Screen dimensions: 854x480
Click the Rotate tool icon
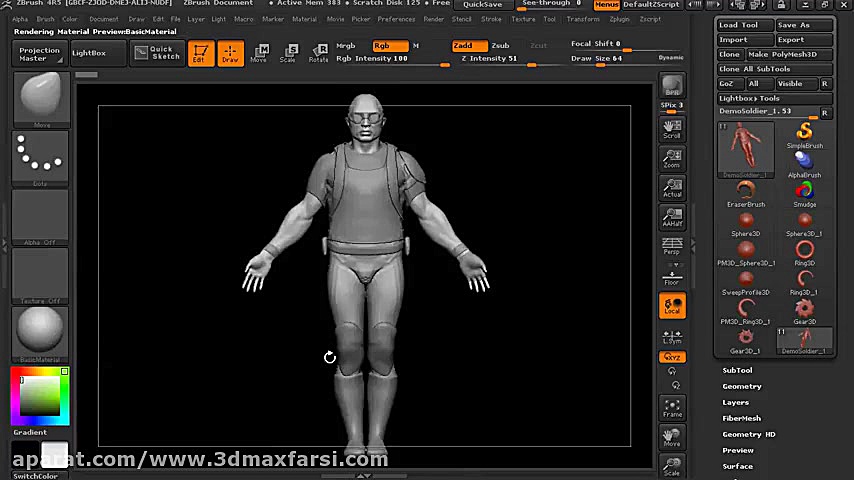point(319,53)
